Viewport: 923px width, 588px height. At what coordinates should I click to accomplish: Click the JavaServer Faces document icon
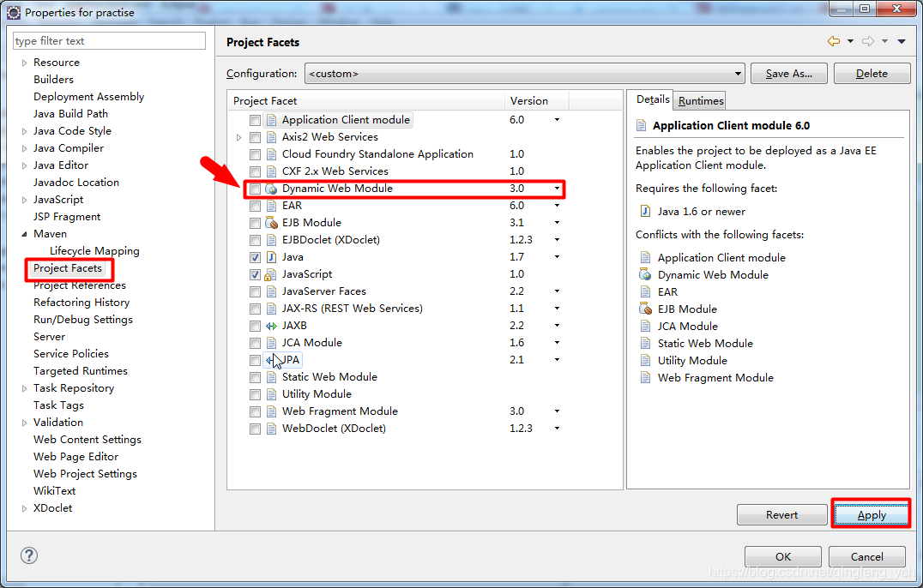tap(271, 291)
